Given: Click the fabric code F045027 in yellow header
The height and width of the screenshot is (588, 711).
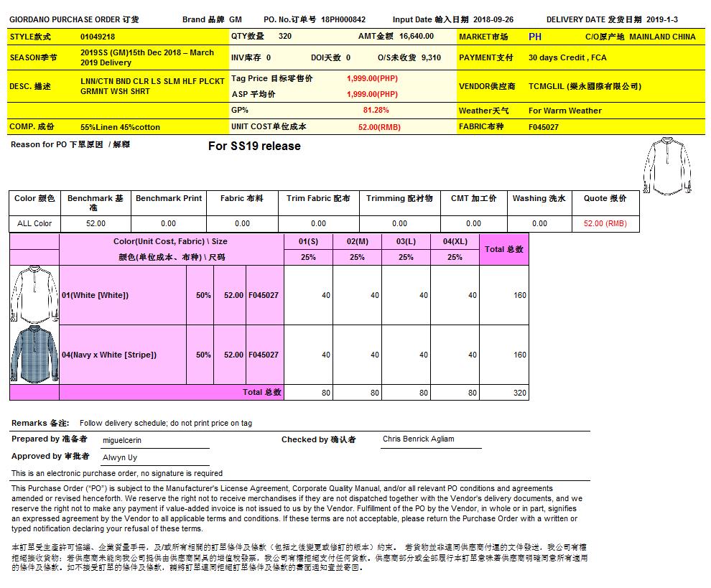Looking at the screenshot, I should tap(544, 127).
